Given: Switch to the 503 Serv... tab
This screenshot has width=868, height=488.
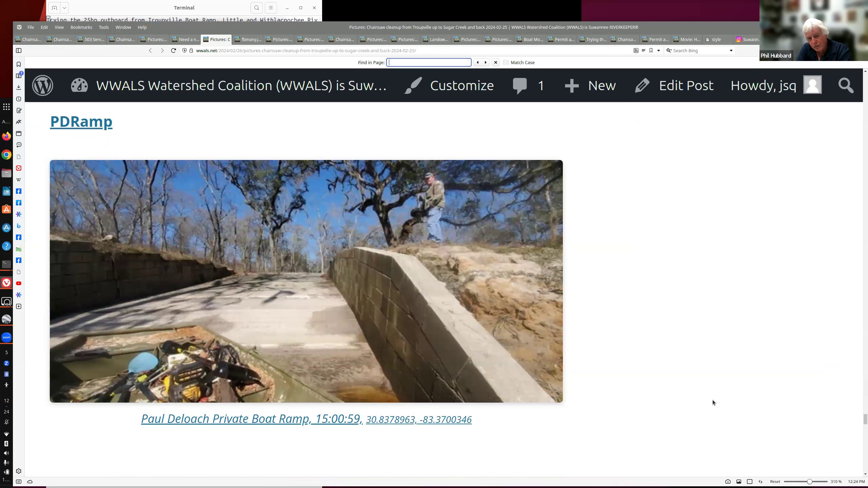Looking at the screenshot, I should (x=91, y=40).
